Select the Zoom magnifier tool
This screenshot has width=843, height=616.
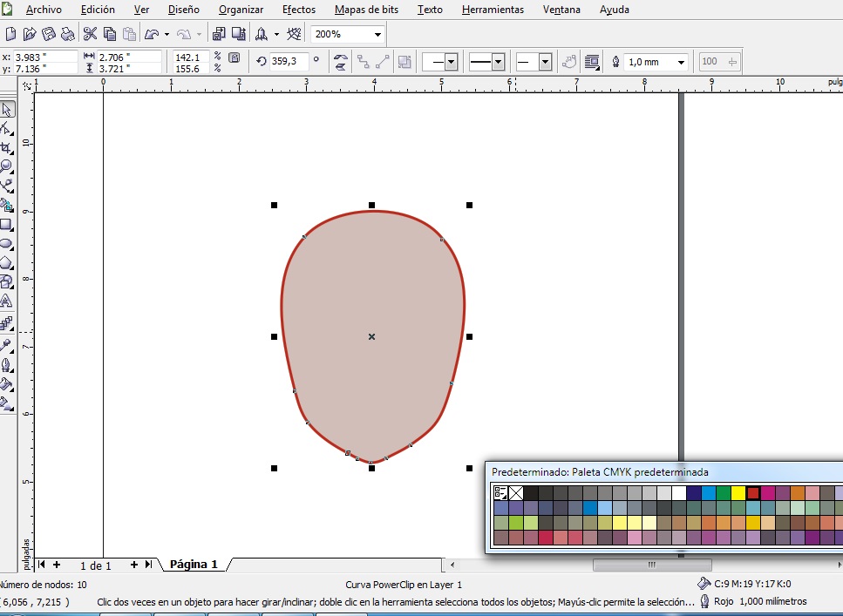(x=6, y=166)
